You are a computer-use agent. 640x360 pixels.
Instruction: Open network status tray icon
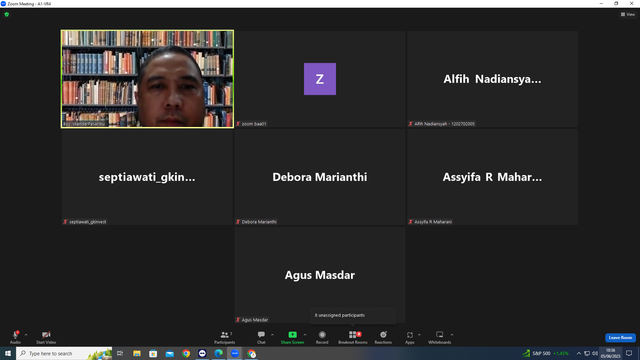click(587, 353)
